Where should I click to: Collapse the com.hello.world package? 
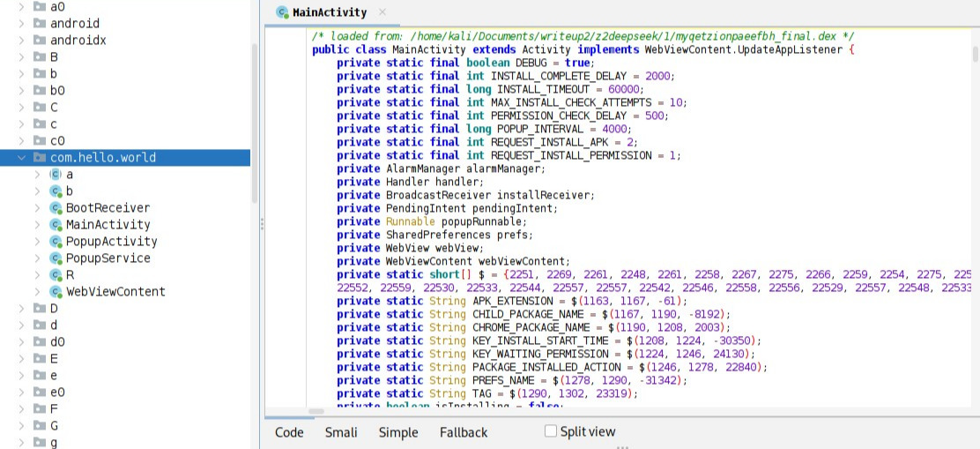(21, 158)
